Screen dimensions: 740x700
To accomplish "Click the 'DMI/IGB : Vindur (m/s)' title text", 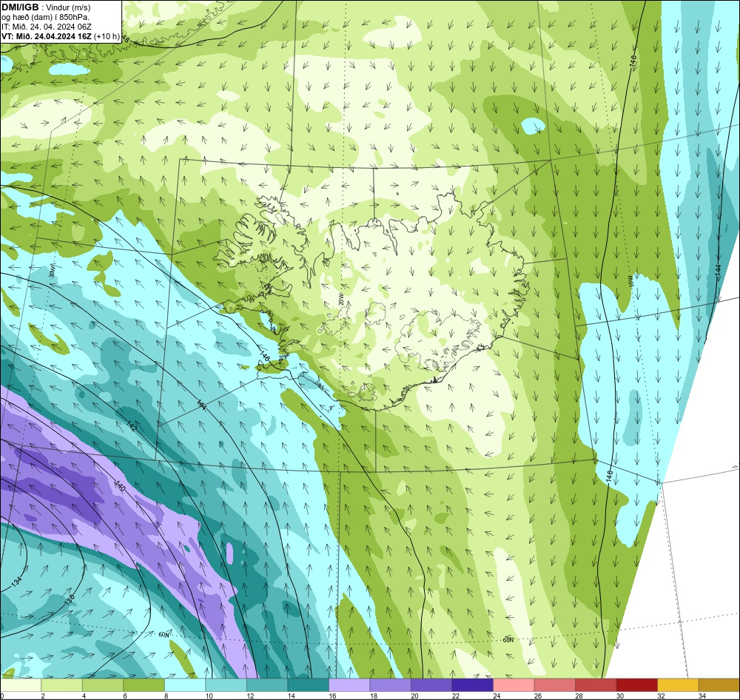I will pyautogui.click(x=46, y=7).
